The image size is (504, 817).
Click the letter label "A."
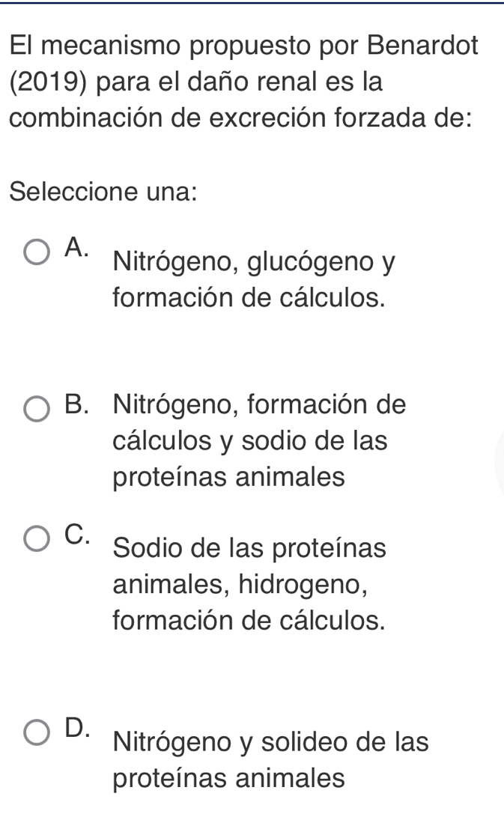pos(76,246)
